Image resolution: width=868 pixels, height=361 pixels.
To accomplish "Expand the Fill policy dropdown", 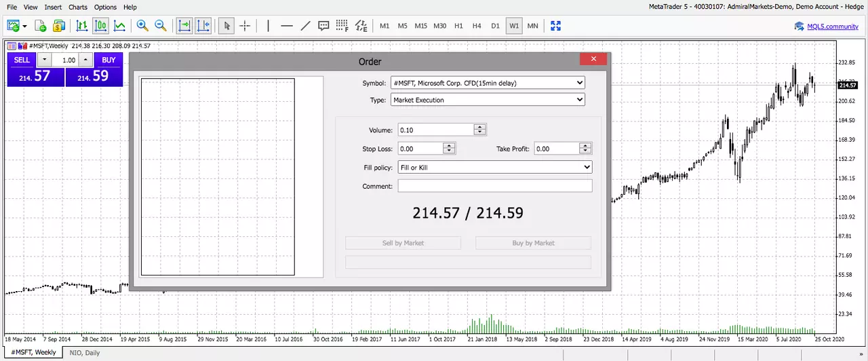I will [x=587, y=167].
